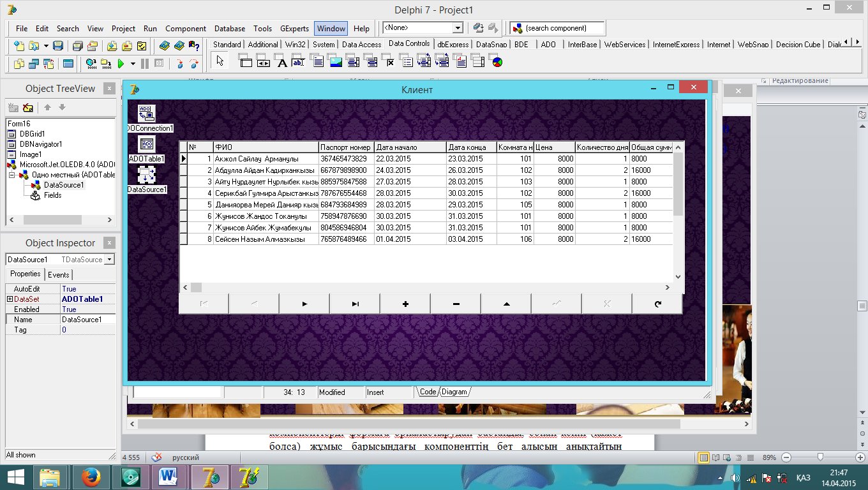Open the Database menu
The height and width of the screenshot is (490, 868).
(x=230, y=29)
